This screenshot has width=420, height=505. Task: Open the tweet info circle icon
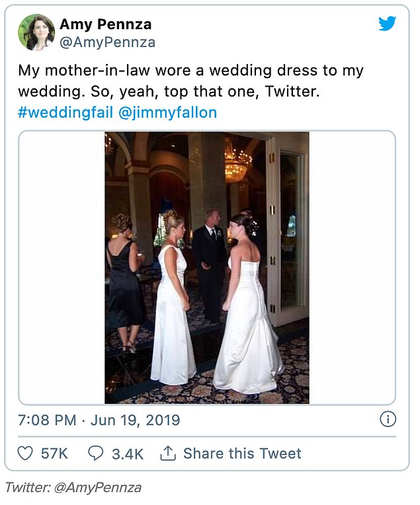click(x=388, y=419)
